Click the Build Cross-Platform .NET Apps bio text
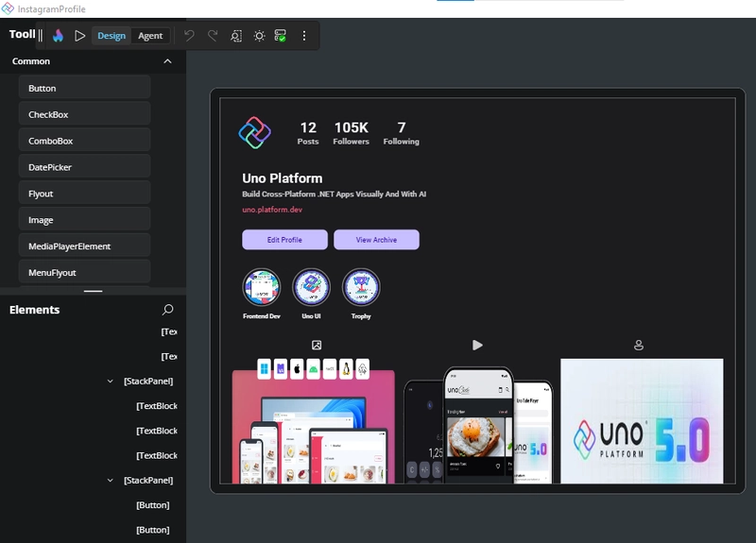756x543 pixels. pos(335,195)
